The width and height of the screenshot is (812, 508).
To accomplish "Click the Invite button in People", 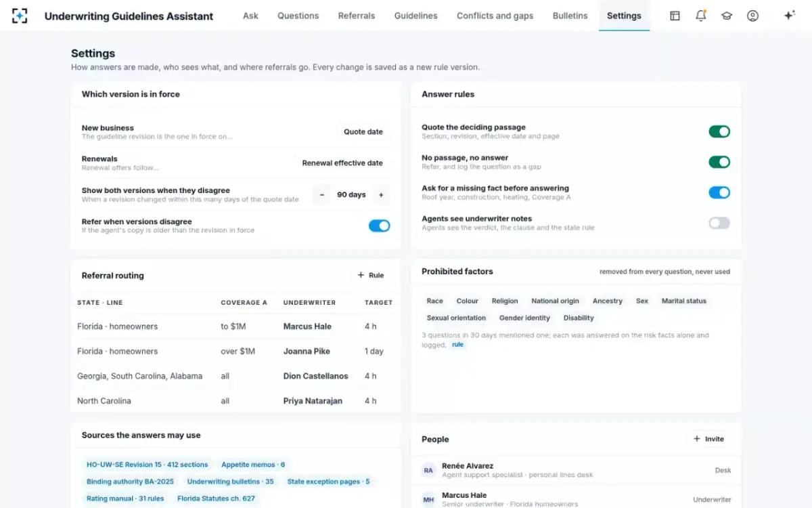I will [708, 439].
